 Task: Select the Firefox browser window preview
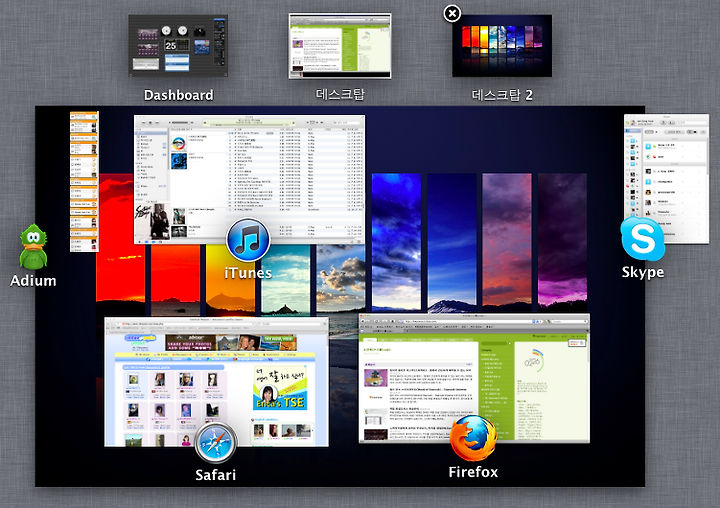tap(474, 378)
